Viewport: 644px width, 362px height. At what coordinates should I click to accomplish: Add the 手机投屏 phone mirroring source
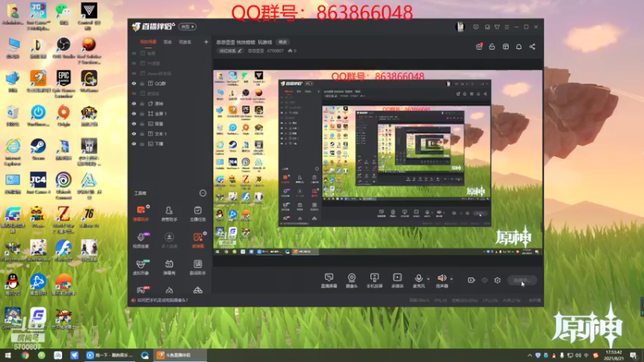(x=374, y=280)
